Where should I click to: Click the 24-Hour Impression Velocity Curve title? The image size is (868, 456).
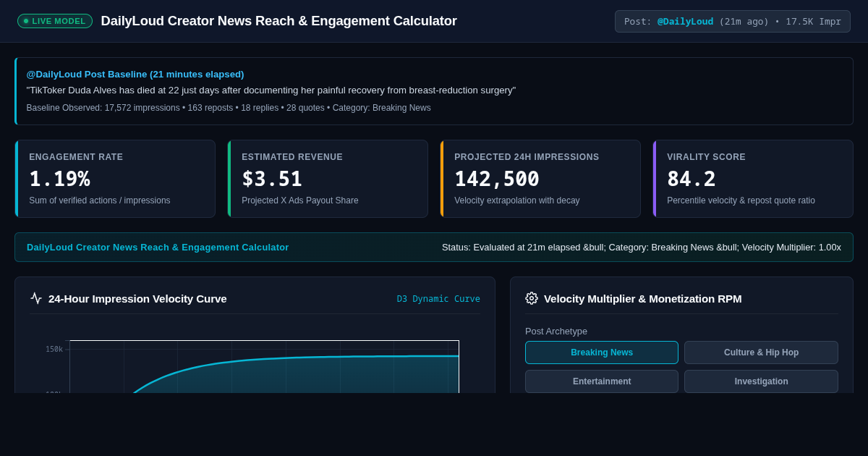[137, 298]
